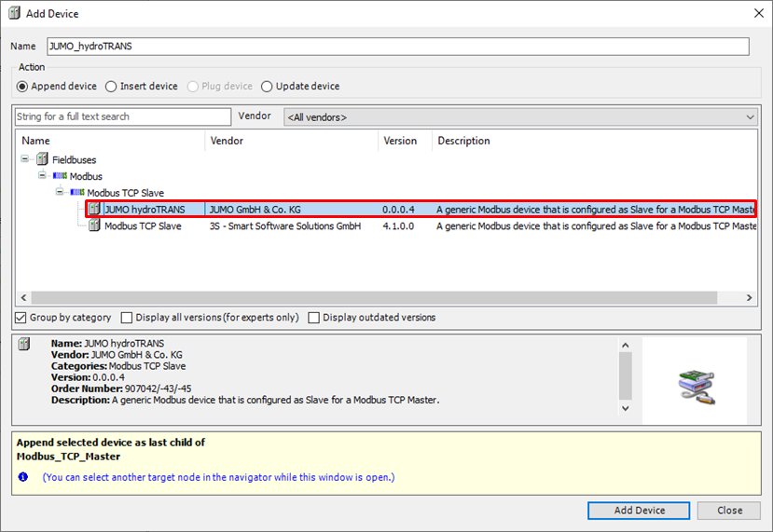Sort by Name column header
Image resolution: width=773 pixels, height=532 pixels.
110,141
